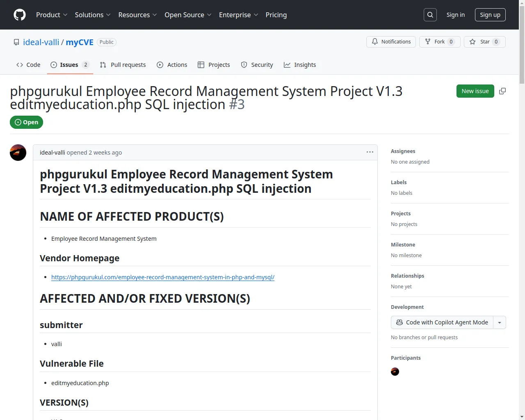Image resolution: width=525 pixels, height=420 pixels.
Task: Click the Sign up button
Action: (490, 15)
